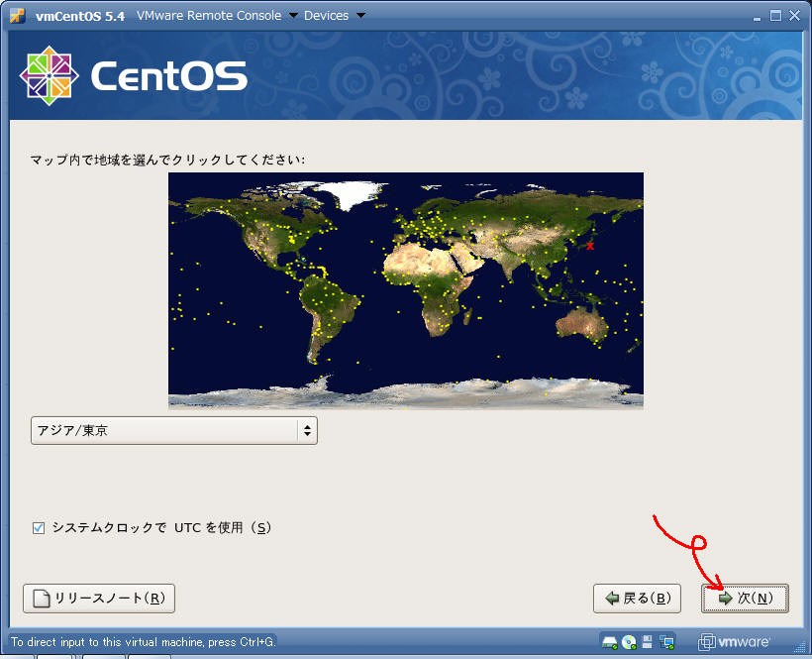This screenshot has width=812, height=659.
Task: Click the network adapter status icon
Action: [667, 641]
